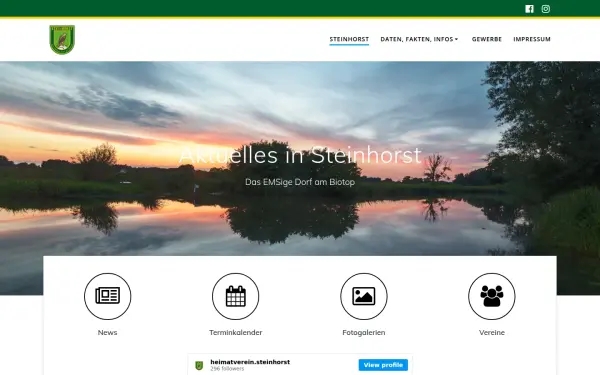Click the Das EMSige Dorf am Biotop subtitle
This screenshot has height=375, width=600.
300,182
